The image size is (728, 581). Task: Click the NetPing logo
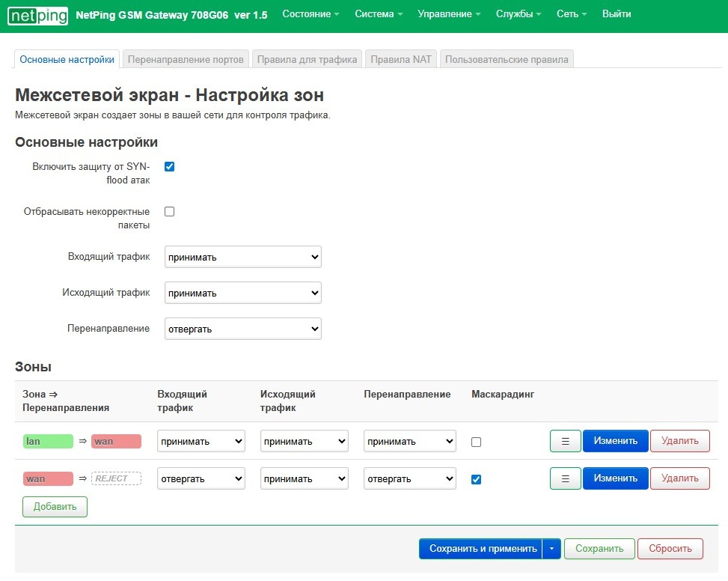(x=37, y=14)
